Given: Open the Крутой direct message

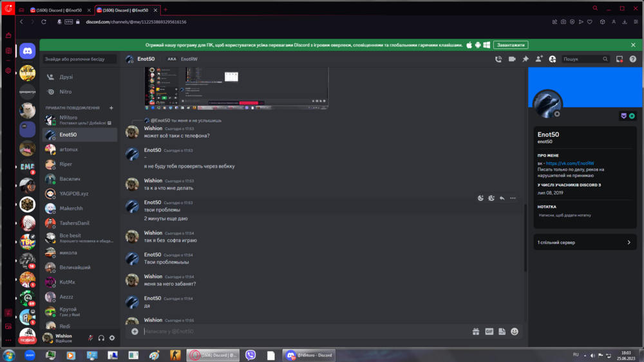Looking at the screenshot, I should coord(80,312).
